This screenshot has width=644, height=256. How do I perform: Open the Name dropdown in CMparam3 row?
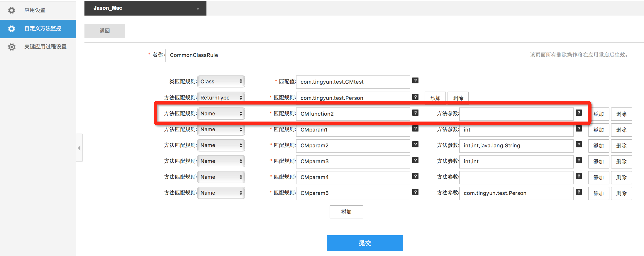click(x=221, y=161)
